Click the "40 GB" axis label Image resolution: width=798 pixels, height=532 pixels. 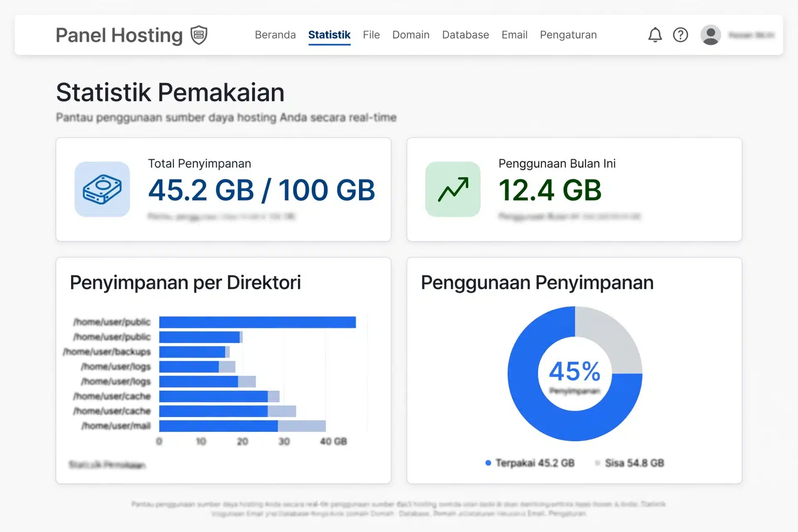pyautogui.click(x=333, y=441)
